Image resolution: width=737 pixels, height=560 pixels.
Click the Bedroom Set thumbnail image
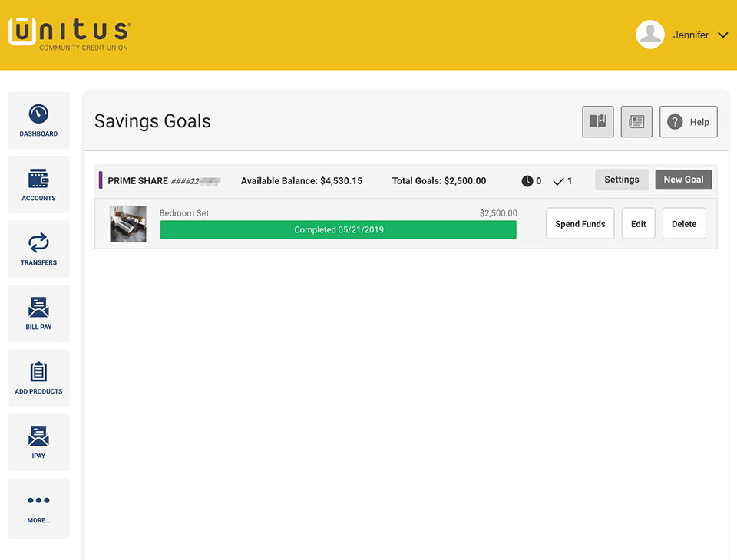[x=128, y=224]
